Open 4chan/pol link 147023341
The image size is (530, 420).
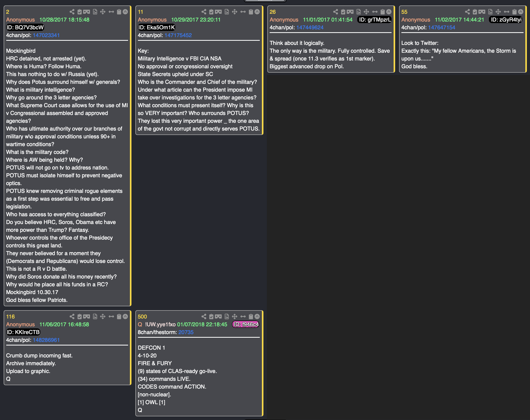coord(46,35)
